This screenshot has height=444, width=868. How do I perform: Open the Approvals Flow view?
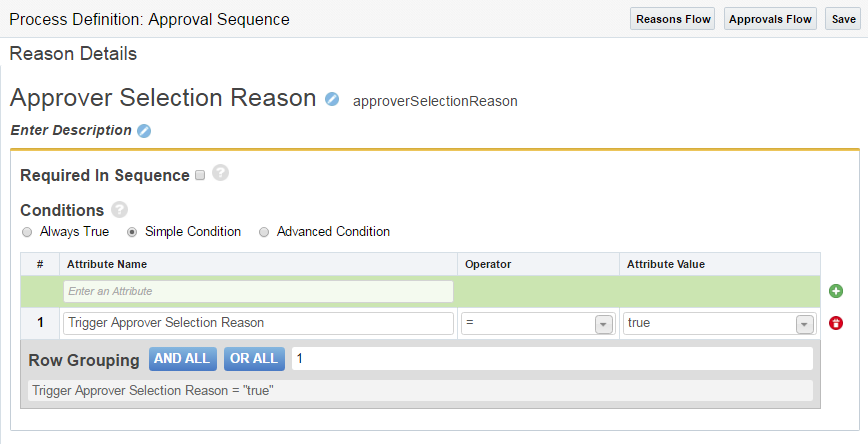[x=770, y=19]
